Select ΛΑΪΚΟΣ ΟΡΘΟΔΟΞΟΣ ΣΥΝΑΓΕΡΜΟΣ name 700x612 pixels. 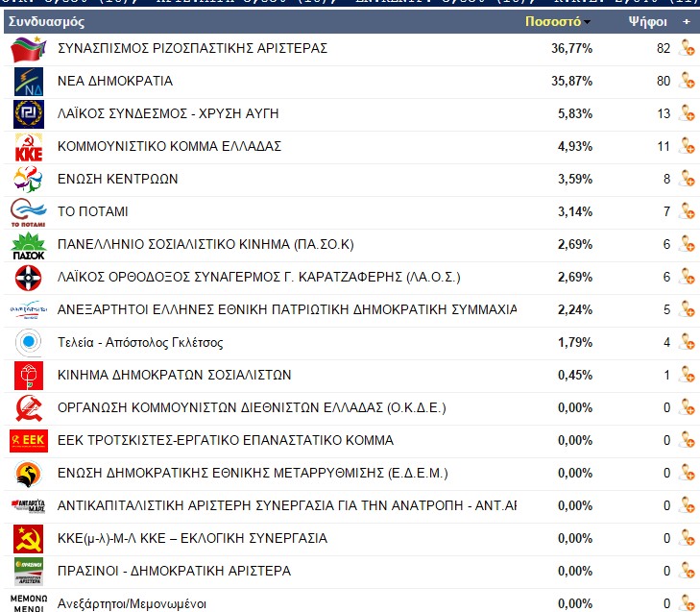259,277
